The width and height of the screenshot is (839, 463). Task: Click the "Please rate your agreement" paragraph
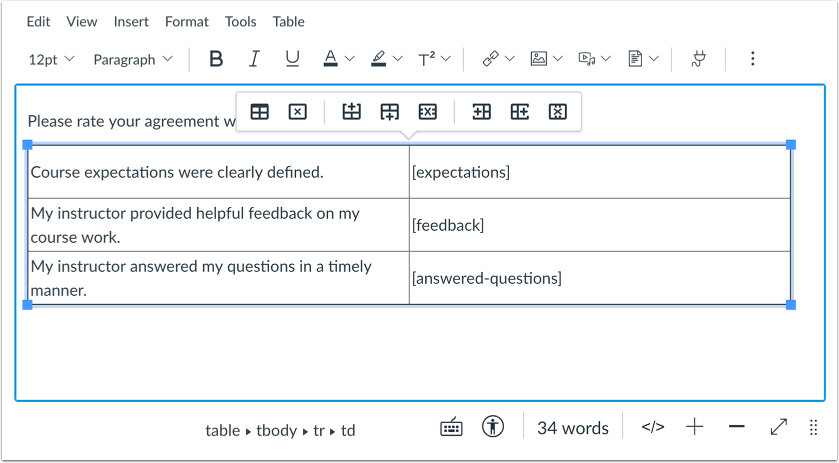click(x=131, y=121)
